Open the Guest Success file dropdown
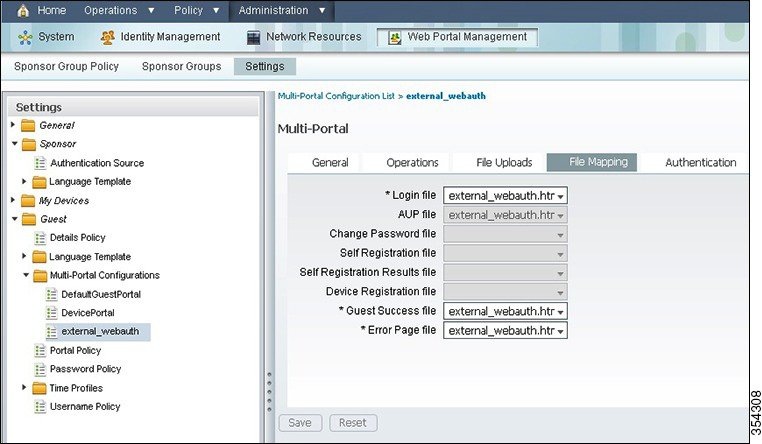Screen dimensions: 762x444 pos(505,311)
